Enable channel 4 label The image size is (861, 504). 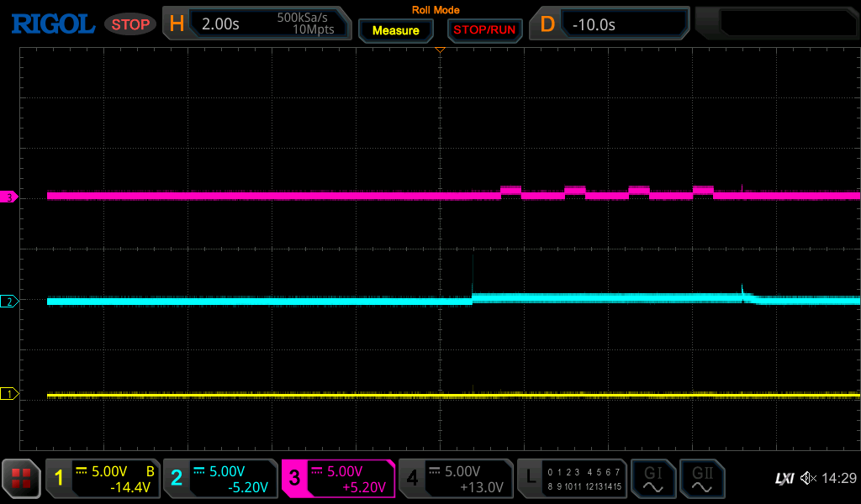pyautogui.click(x=412, y=478)
